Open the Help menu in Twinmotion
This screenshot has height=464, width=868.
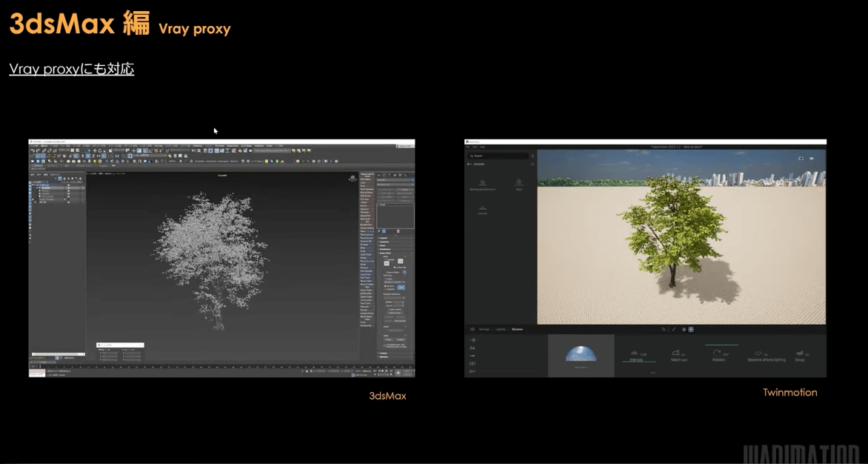(x=483, y=147)
